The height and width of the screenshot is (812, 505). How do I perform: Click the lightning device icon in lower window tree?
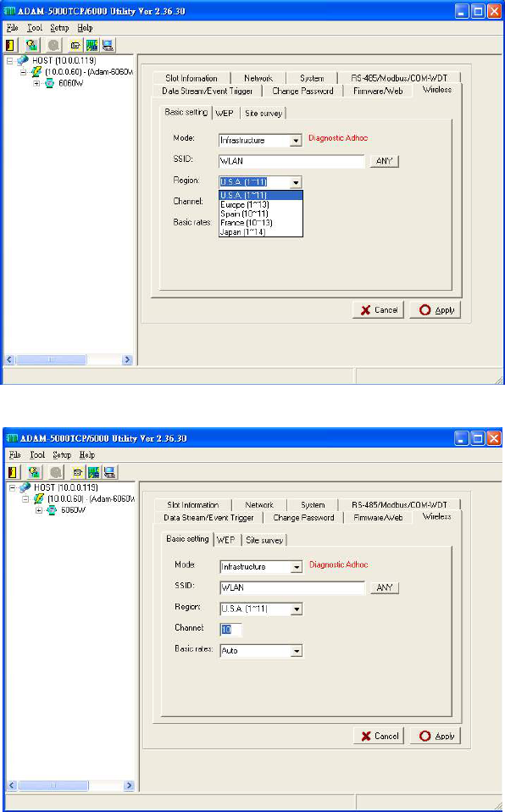pos(39,498)
